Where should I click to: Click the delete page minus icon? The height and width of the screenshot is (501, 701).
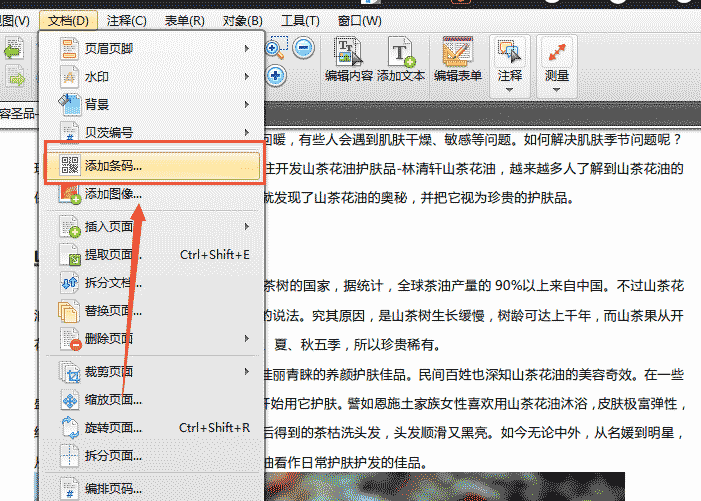click(71, 339)
